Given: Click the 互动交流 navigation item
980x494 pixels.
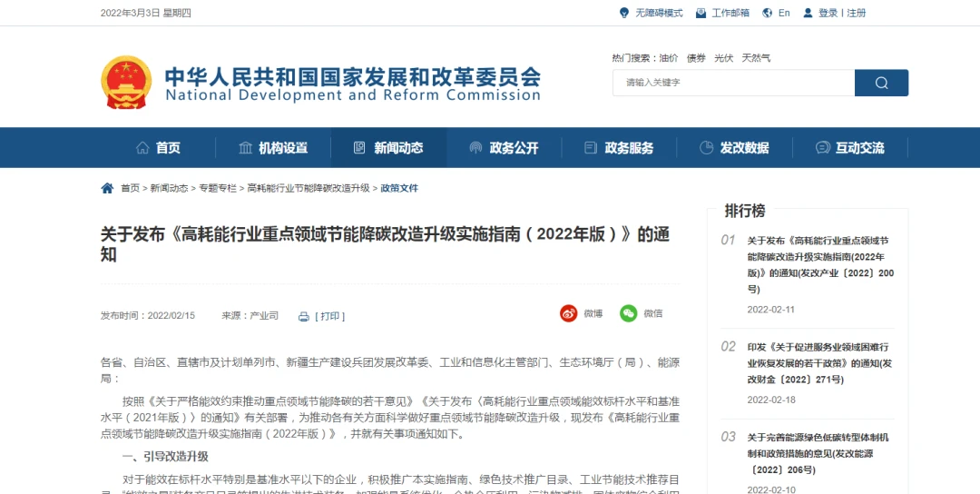Looking at the screenshot, I should 849,148.
